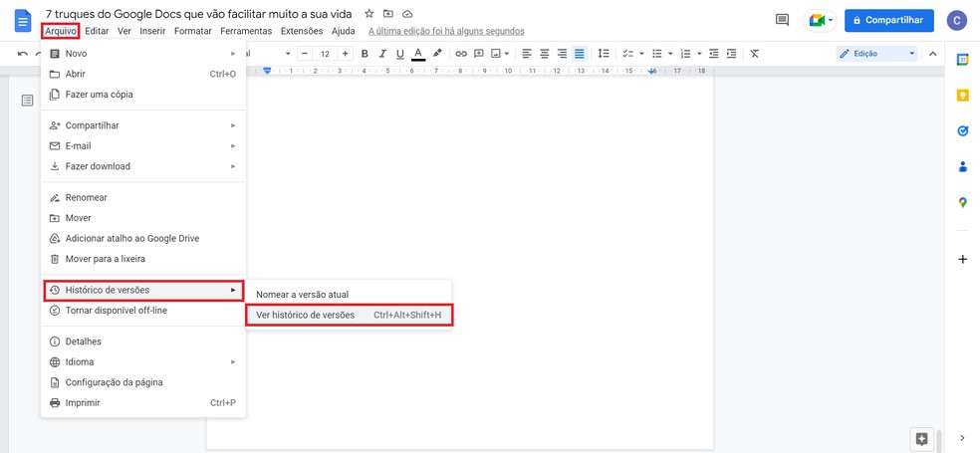Increase indent

pyautogui.click(x=731, y=54)
